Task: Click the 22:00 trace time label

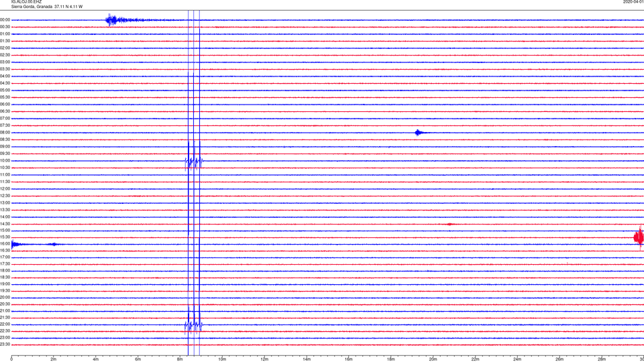Action: click(5, 324)
